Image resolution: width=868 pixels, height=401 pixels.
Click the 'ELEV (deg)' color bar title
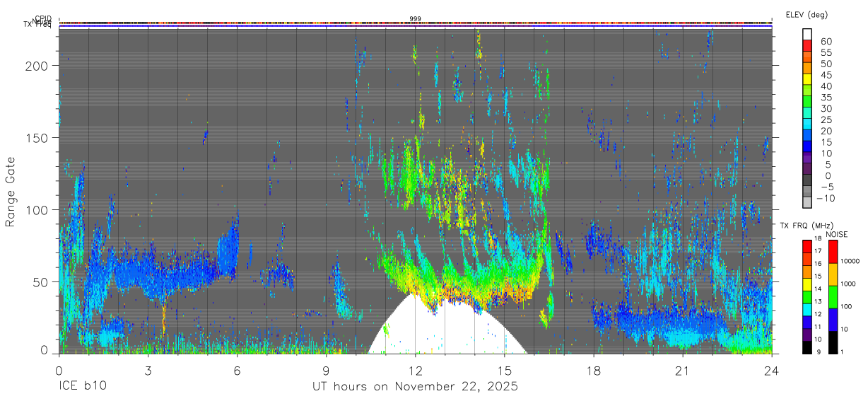(807, 14)
